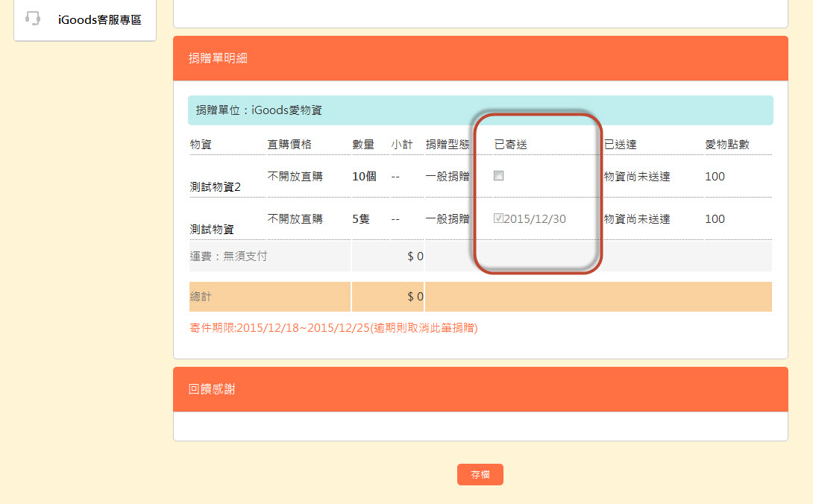Click the sent date 2015/12/30

pos(535,218)
